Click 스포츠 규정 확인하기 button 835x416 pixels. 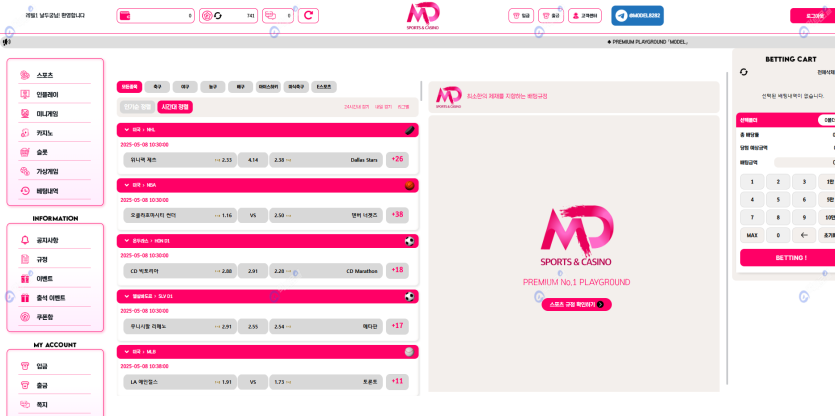[x=576, y=304]
